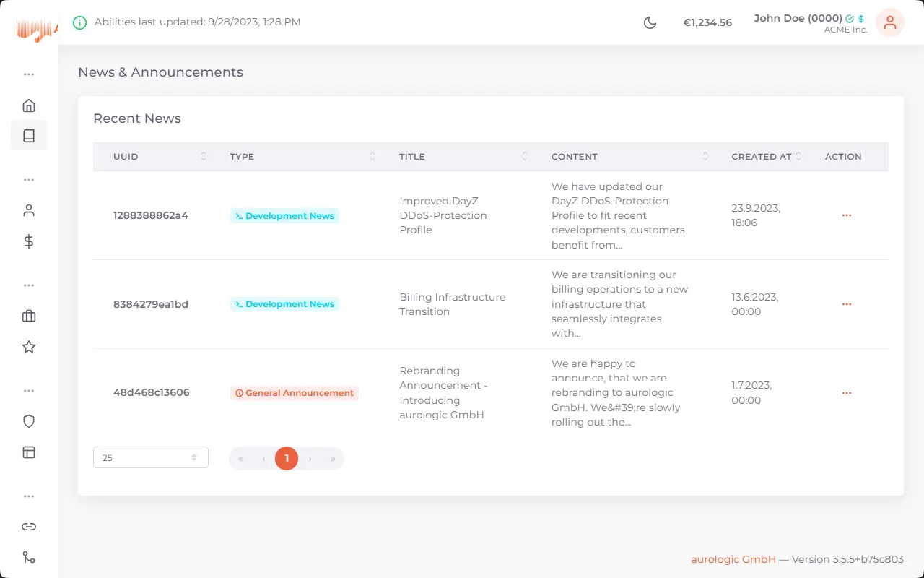Click the git branch sidebar icon

(29, 557)
